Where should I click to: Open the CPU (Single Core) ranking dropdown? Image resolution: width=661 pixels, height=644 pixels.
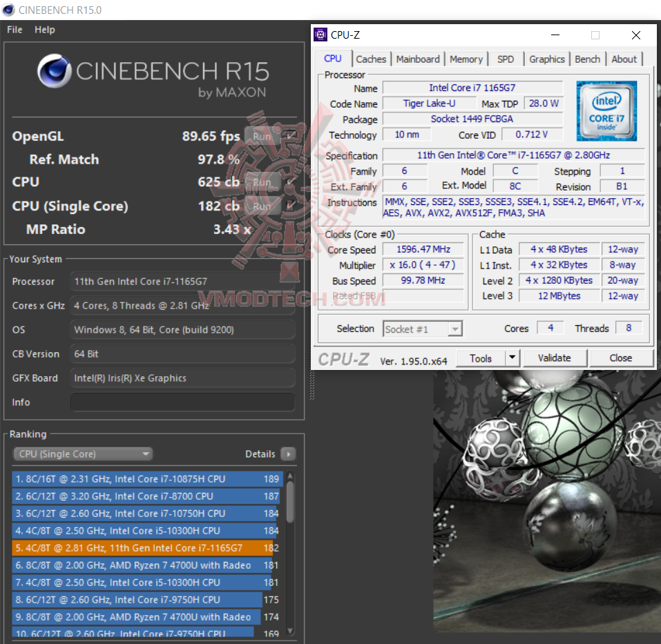[x=83, y=454]
